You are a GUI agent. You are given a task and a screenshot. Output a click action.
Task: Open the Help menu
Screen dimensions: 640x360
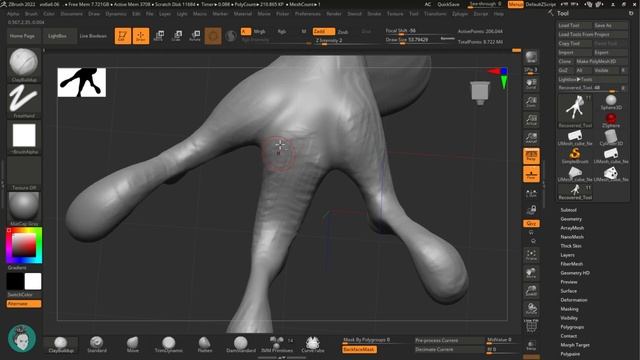[x=498, y=13]
